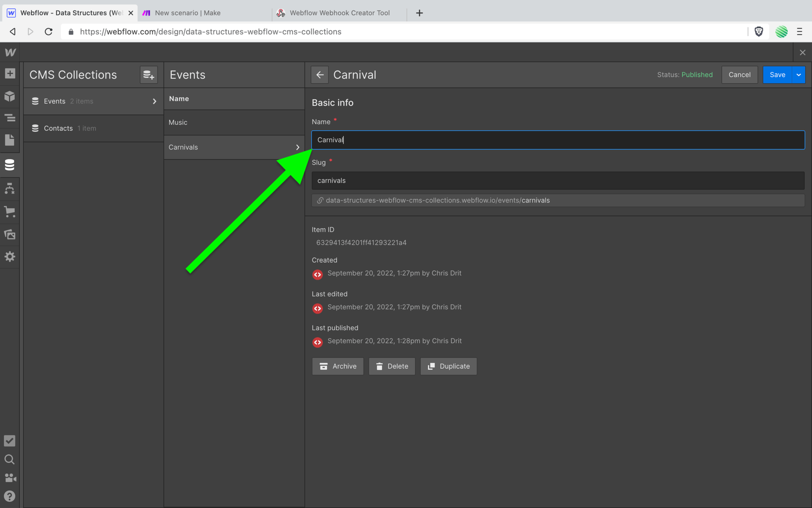Image resolution: width=812 pixels, height=508 pixels.
Task: Open the Components panel
Action: pyautogui.click(x=10, y=96)
